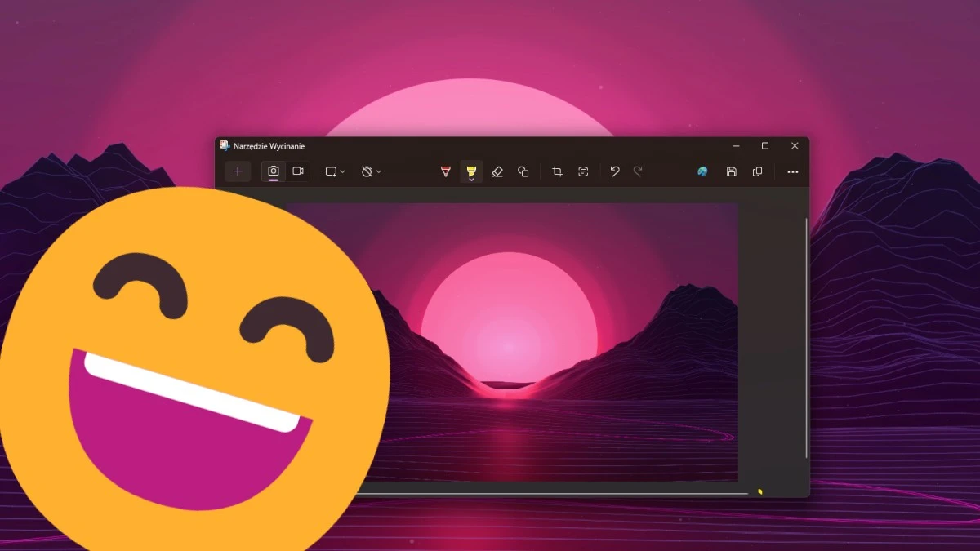Select the Eraser tool

pyautogui.click(x=498, y=171)
